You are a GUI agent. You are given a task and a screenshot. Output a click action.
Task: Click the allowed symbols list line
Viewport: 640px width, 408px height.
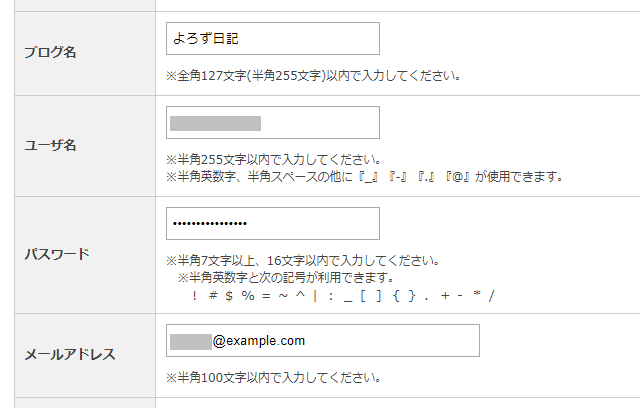pos(342,295)
